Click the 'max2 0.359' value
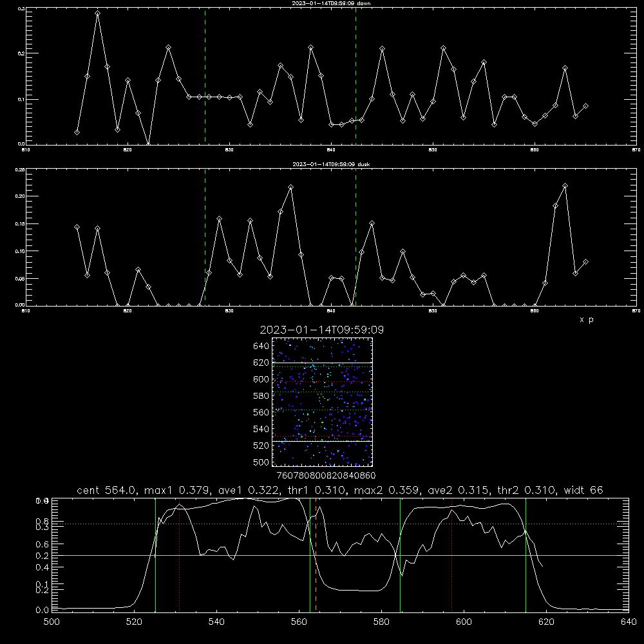The width and height of the screenshot is (644, 644). (x=385, y=490)
